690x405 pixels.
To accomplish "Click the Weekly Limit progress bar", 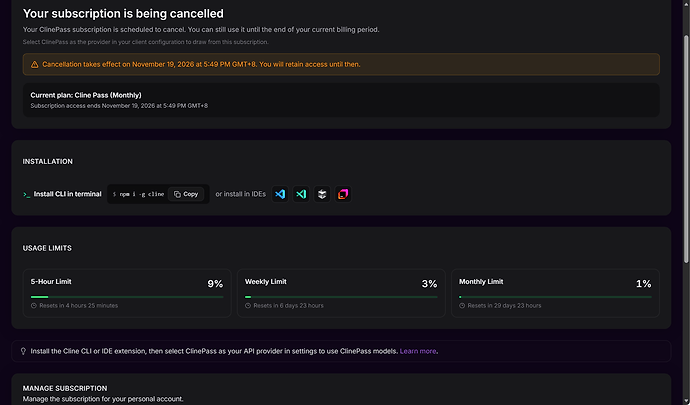I will [x=341, y=297].
